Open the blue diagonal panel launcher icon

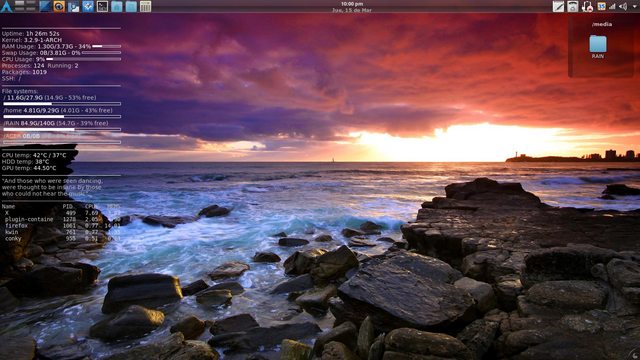pos(45,6)
